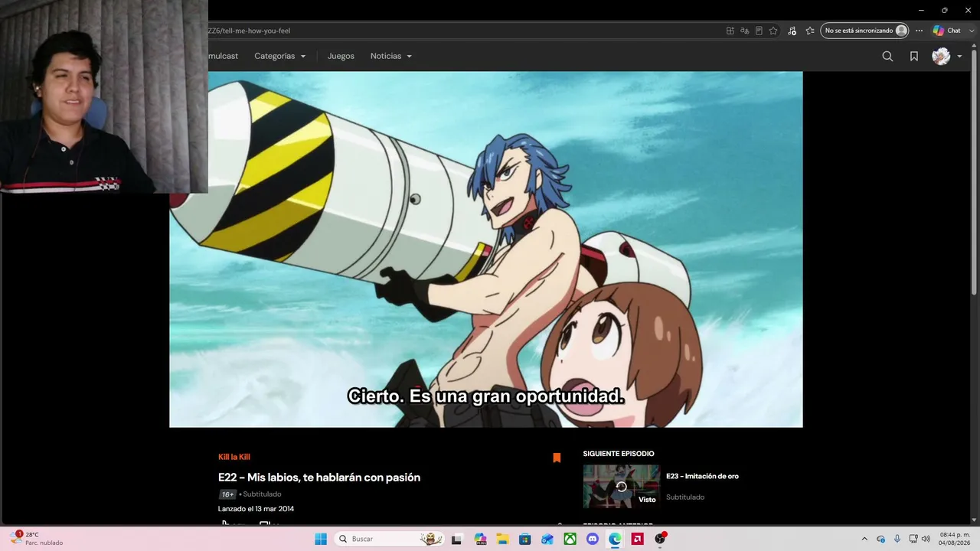
Task: Open network settings tray icon
Action: pos(913,539)
